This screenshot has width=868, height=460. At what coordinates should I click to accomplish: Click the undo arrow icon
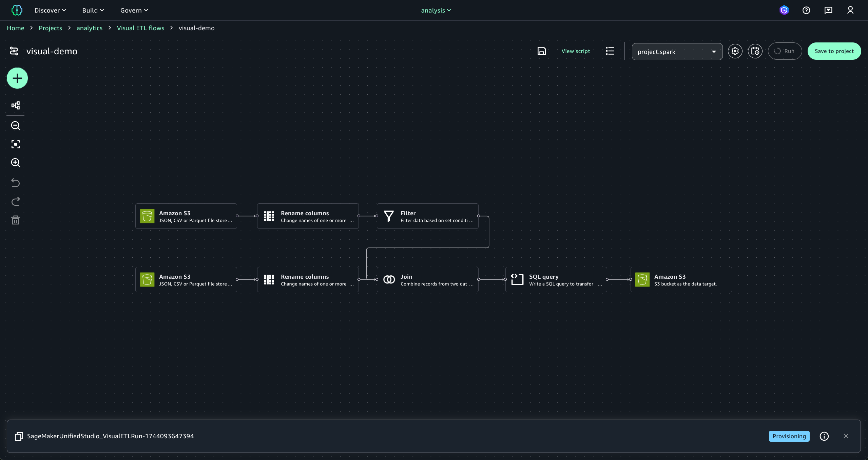click(x=16, y=183)
